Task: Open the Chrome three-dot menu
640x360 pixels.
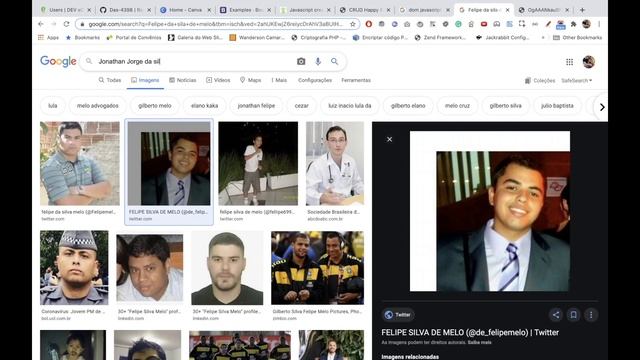Action: pyautogui.click(x=599, y=24)
